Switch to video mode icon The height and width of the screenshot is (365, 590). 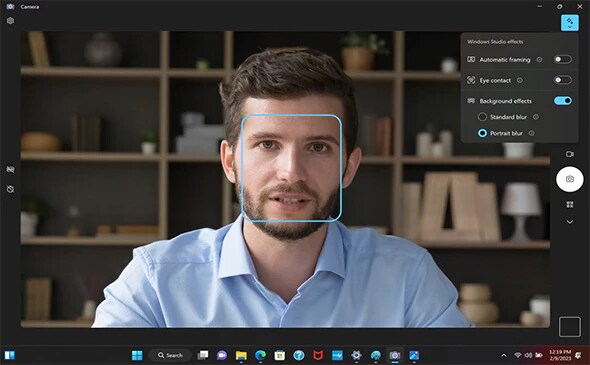click(x=570, y=154)
